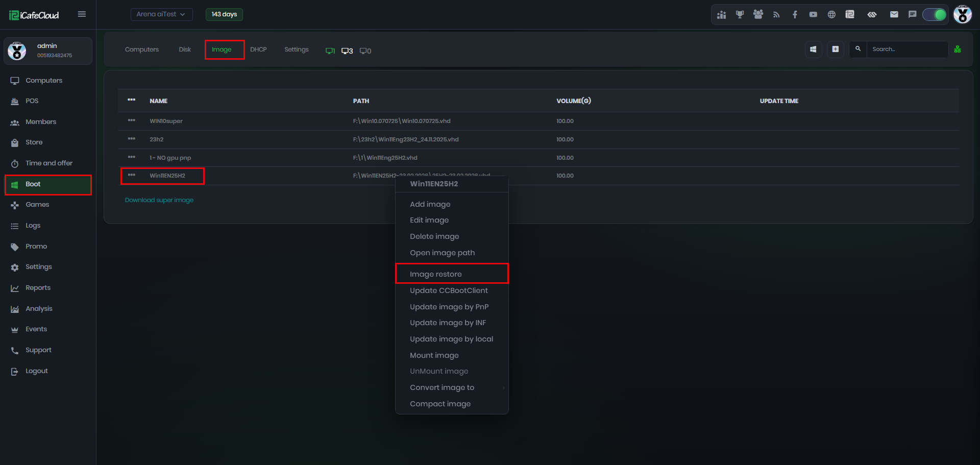Open the community group icon in top bar
The width and height of the screenshot is (980, 465).
[x=758, y=15]
